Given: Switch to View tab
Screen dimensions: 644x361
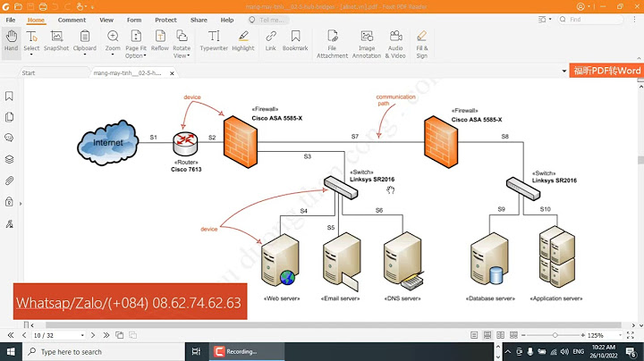Looking at the screenshot, I should 106,20.
